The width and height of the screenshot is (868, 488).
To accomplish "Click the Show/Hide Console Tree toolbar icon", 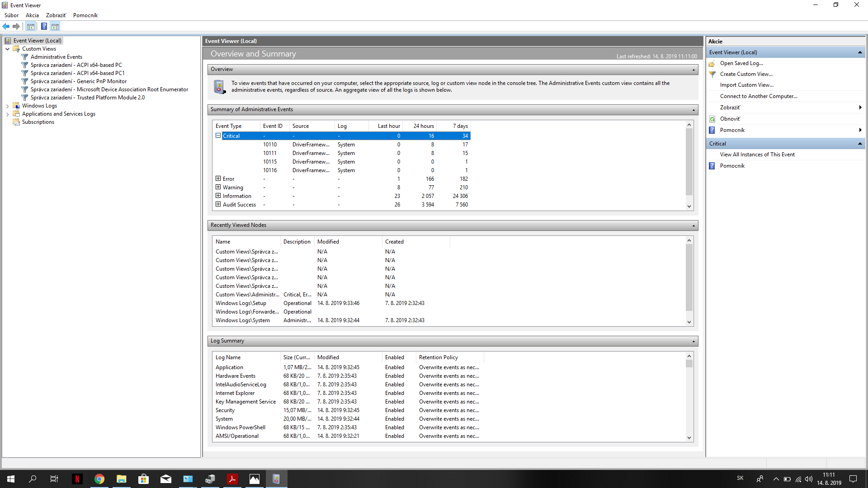I will pos(30,26).
